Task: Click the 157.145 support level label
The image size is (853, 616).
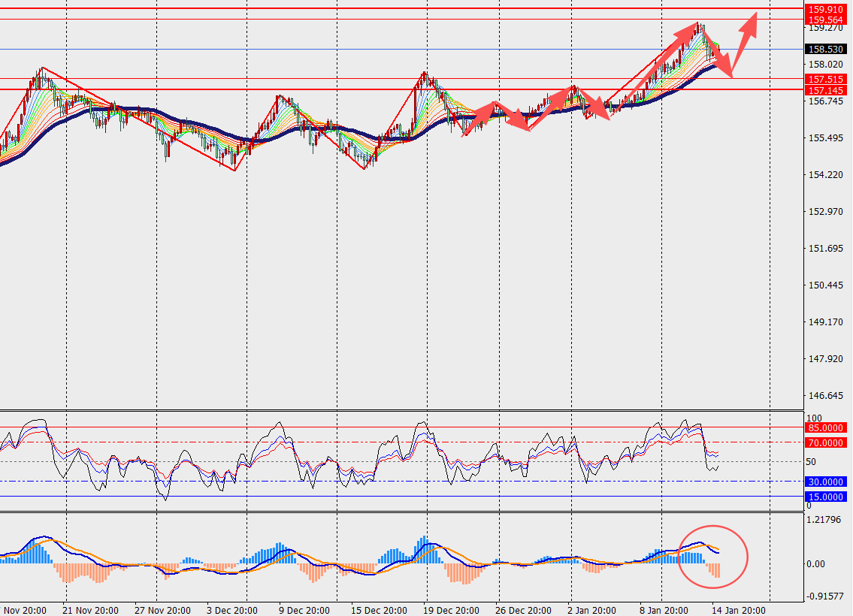Action: click(x=824, y=90)
